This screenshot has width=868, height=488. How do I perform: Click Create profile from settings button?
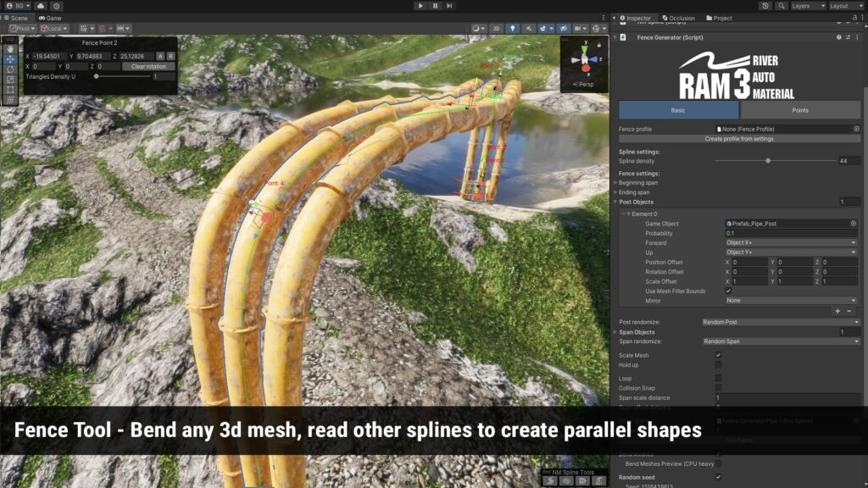(x=739, y=139)
